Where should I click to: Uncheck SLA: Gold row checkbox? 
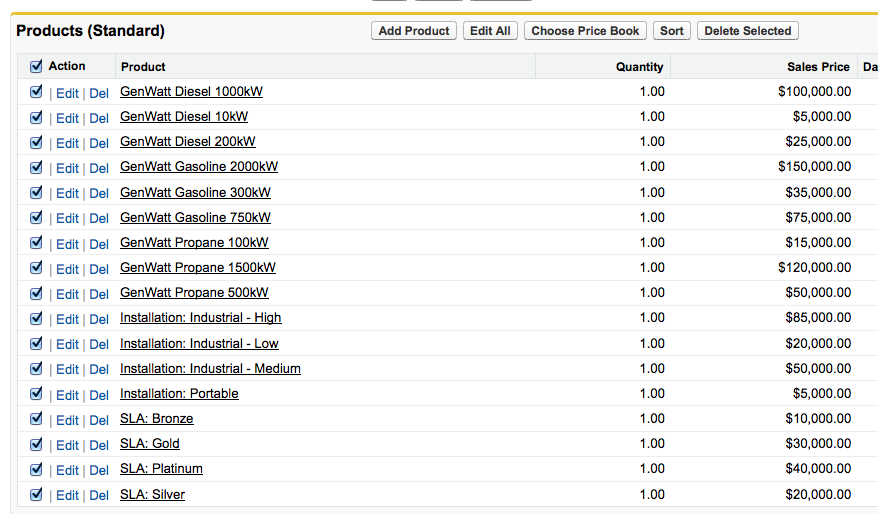tap(36, 444)
